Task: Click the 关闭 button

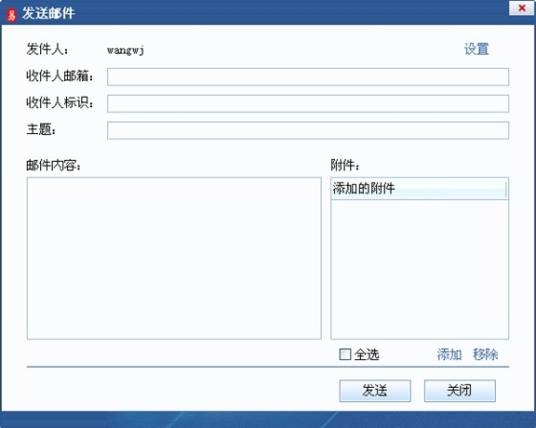Action: [x=460, y=390]
